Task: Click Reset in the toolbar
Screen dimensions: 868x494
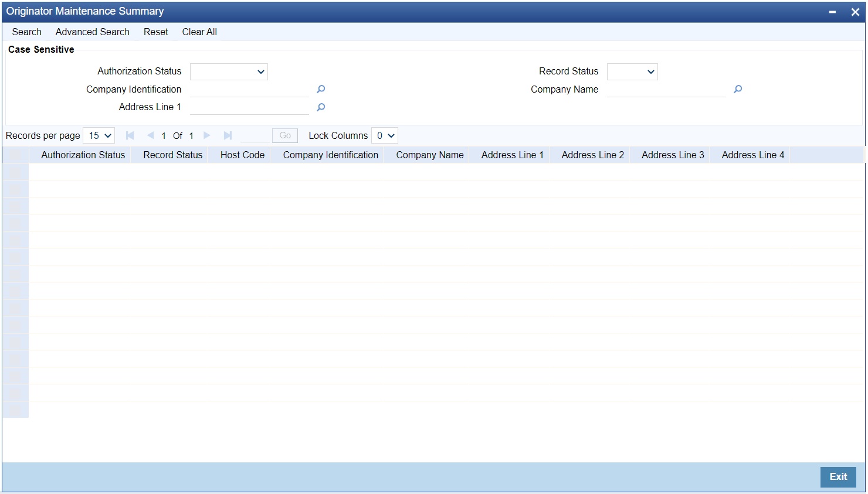Action: click(156, 32)
